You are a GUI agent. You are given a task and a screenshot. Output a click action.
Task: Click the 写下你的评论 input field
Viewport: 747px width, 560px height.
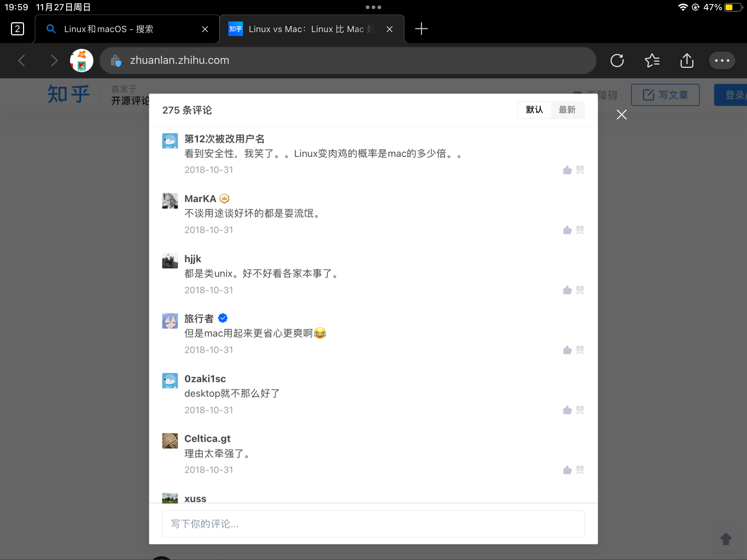point(373,524)
